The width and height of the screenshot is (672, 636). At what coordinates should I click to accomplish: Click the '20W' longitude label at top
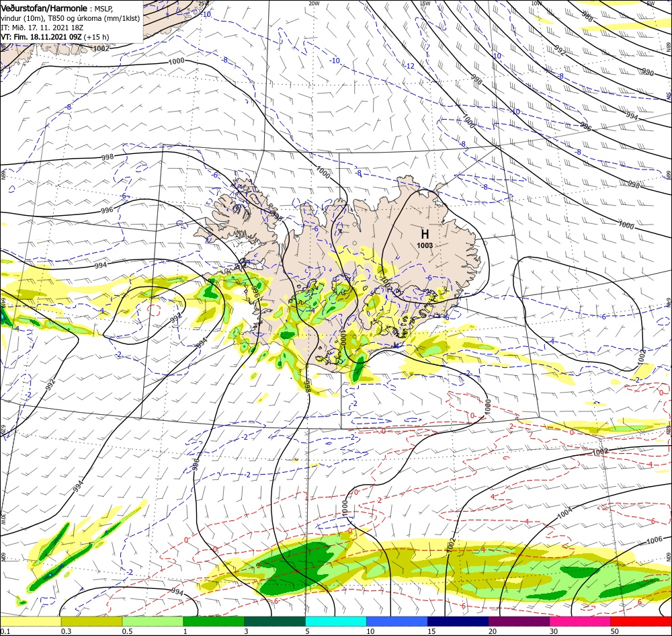314,3
